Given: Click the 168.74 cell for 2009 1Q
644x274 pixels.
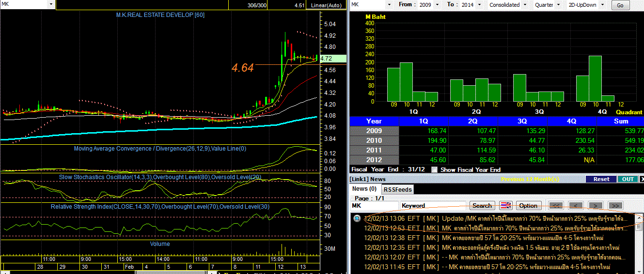Looking at the screenshot, I should click(423, 131).
